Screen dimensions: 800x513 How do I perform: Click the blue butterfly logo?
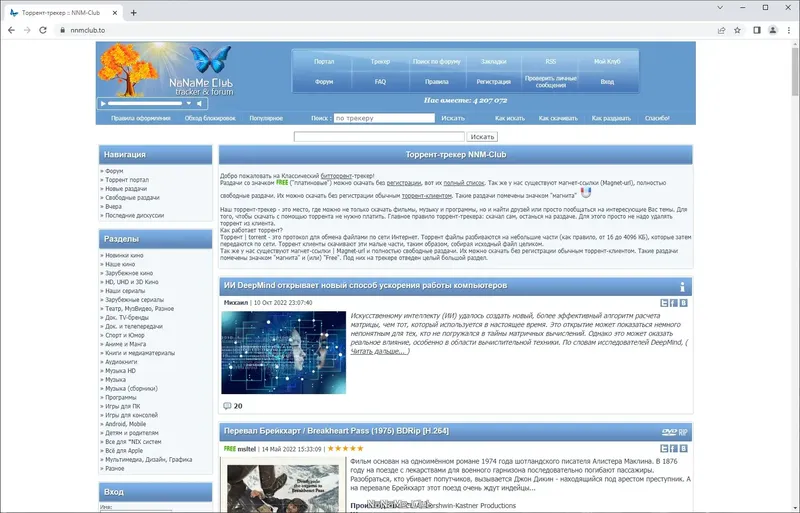tap(210, 59)
